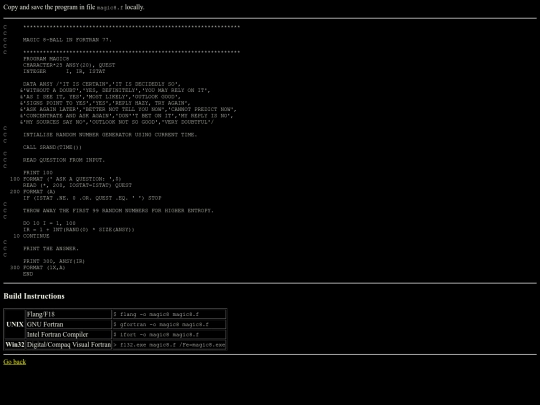Click the DATA ANSY 'IT IS CERTAIN' line
This screenshot has height=405, width=540.
[x=102, y=84]
